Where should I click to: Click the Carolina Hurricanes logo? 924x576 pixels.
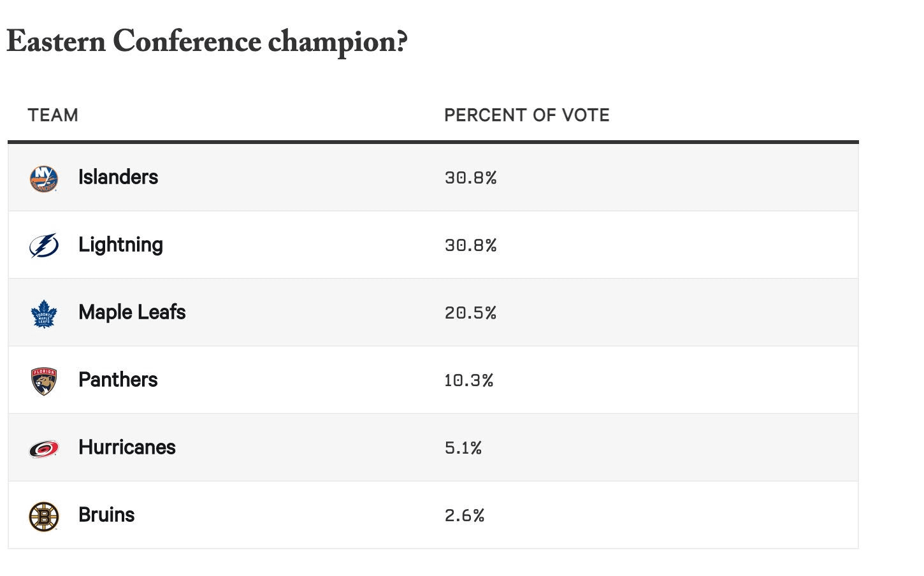tap(44, 449)
